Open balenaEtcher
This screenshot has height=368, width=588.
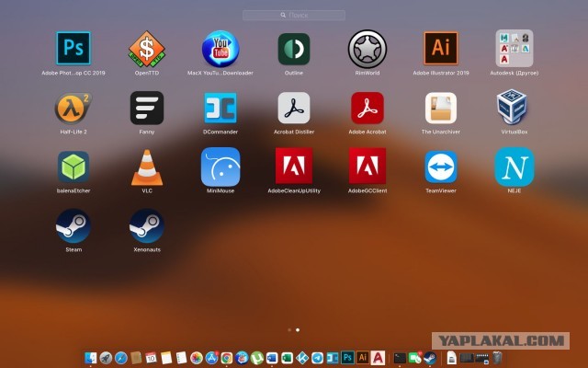tap(73, 167)
